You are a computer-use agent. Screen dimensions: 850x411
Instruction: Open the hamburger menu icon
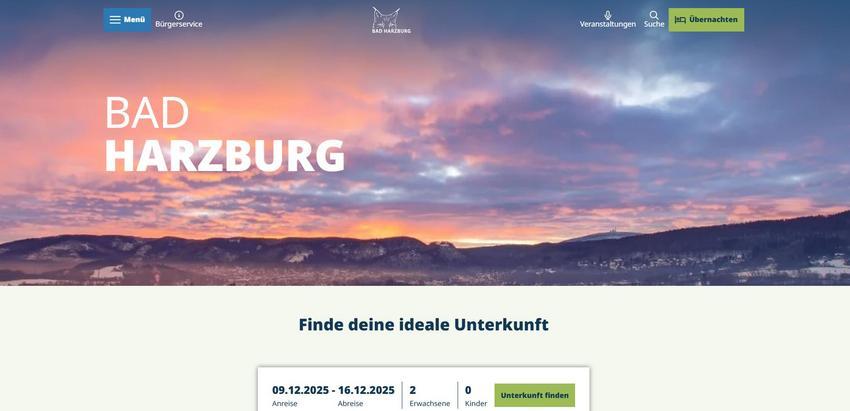pyautogui.click(x=115, y=20)
